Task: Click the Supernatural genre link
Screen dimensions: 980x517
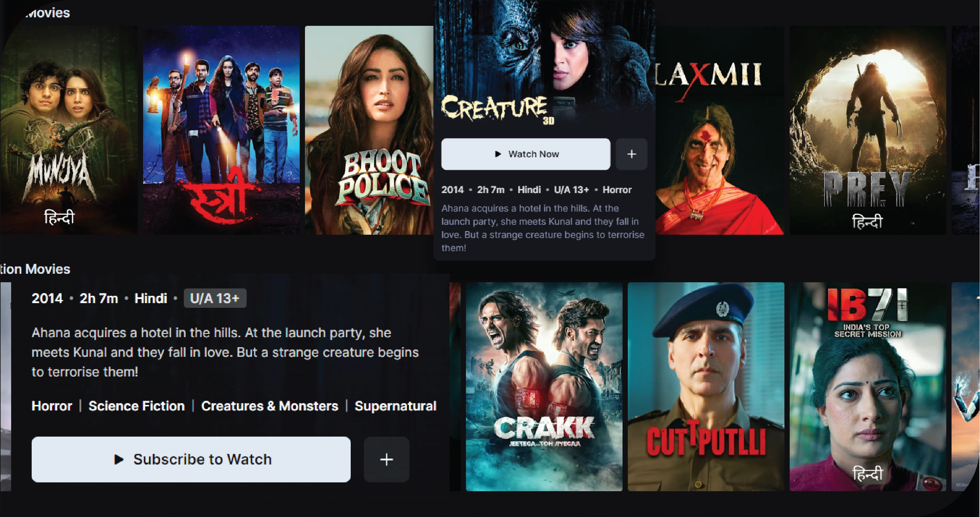Action: pyautogui.click(x=395, y=406)
